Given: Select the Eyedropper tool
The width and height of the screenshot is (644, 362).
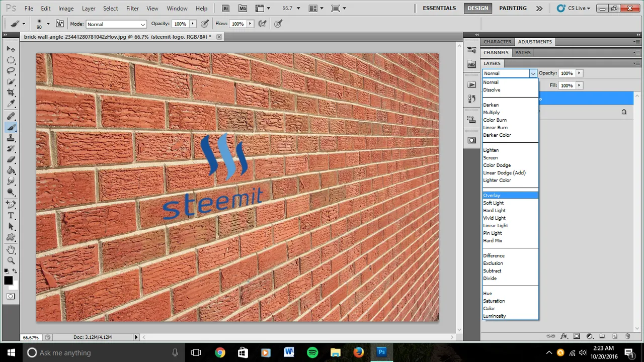Looking at the screenshot, I should 11,104.
